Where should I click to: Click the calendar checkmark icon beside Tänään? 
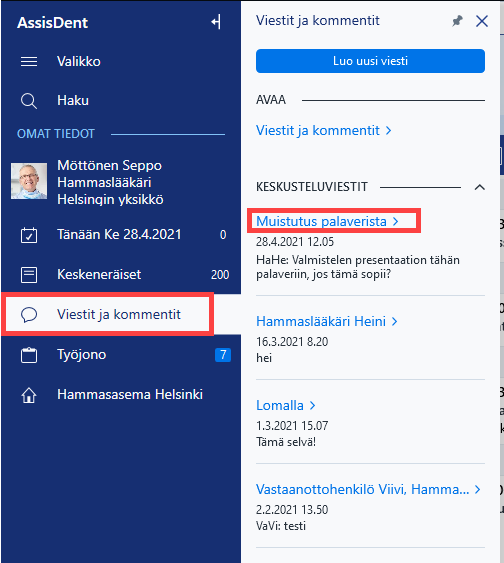[29, 235]
